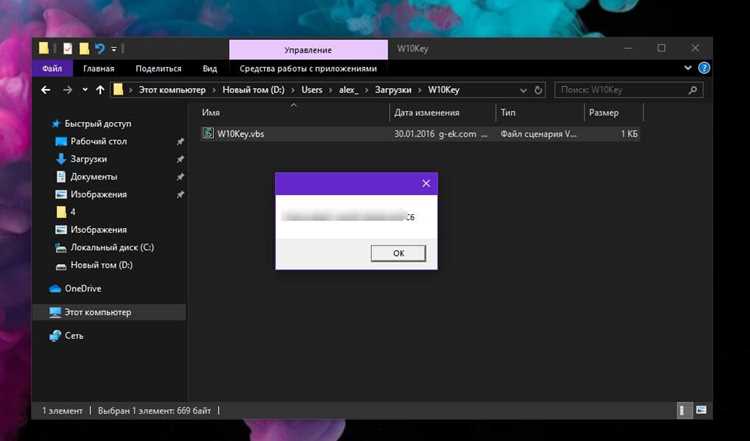Go up one folder level arrow
Viewport: 750px width, 441px height.
100,90
